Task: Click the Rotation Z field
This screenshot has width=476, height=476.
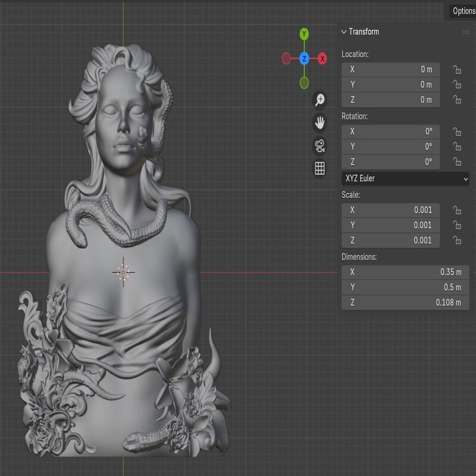Action: [391, 162]
